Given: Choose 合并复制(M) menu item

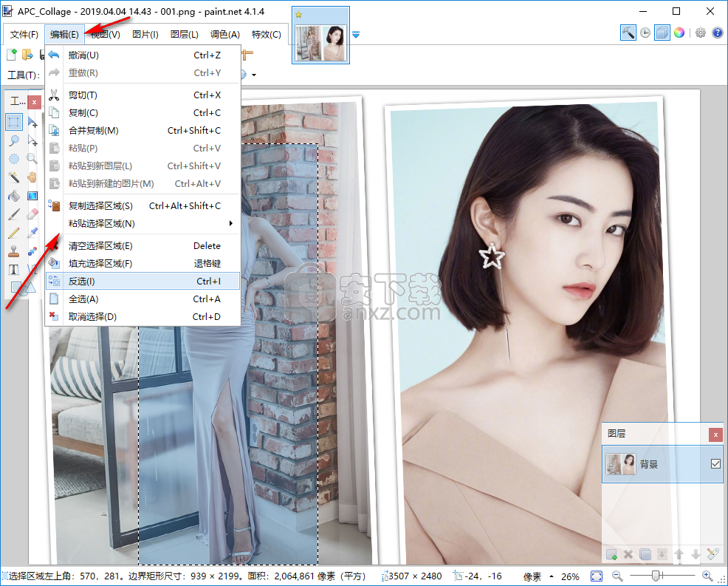Looking at the screenshot, I should point(142,131).
